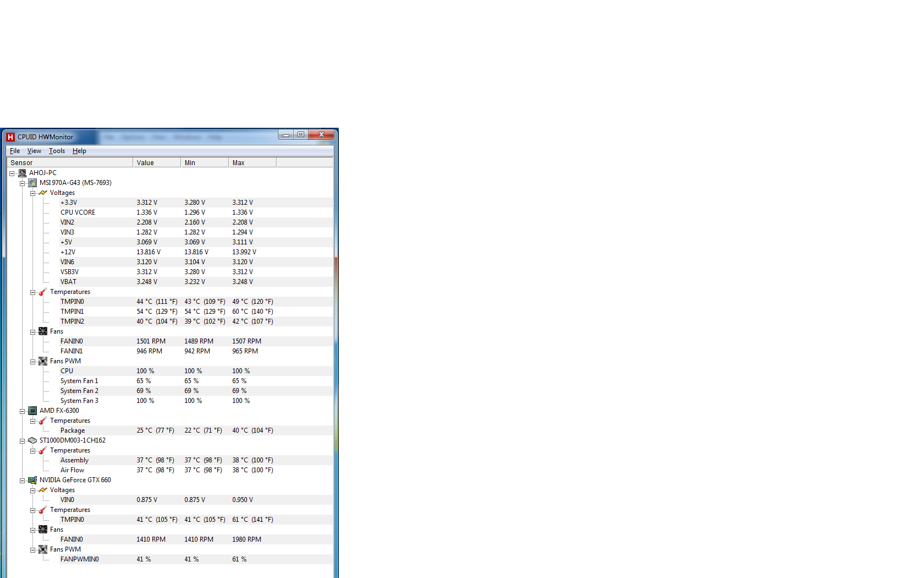This screenshot has height=578, width=924.
Task: Collapse Temperatures group under ST1000DM003-1CH162
Action: pos(32,451)
